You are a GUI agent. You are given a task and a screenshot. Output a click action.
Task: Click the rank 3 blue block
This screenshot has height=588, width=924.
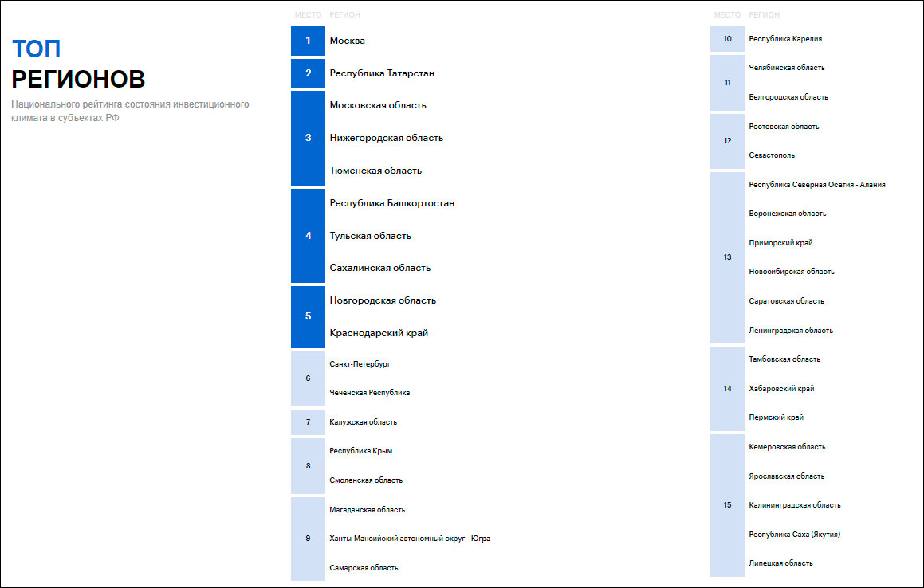coord(308,138)
